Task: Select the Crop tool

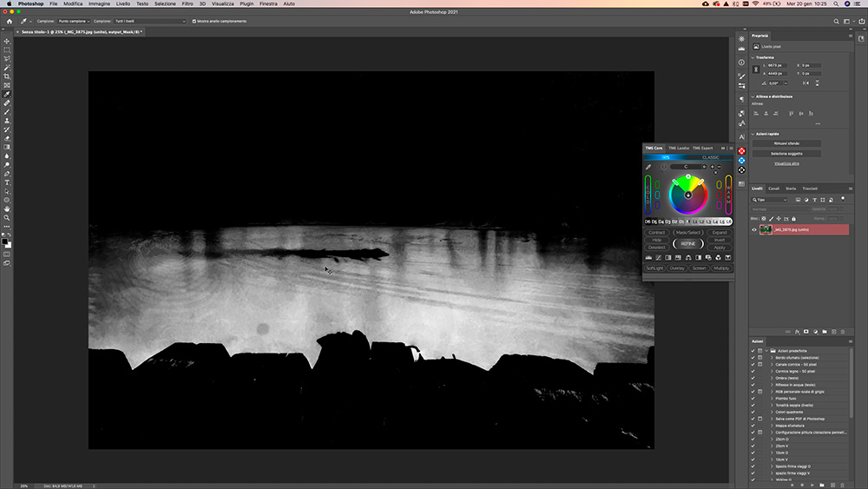Action: [7, 76]
